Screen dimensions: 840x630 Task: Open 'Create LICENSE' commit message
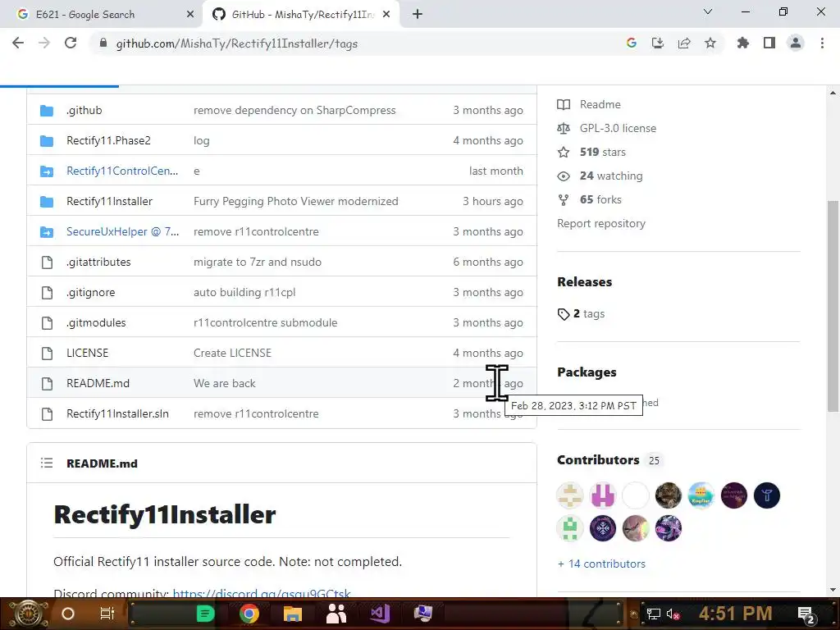coord(232,353)
